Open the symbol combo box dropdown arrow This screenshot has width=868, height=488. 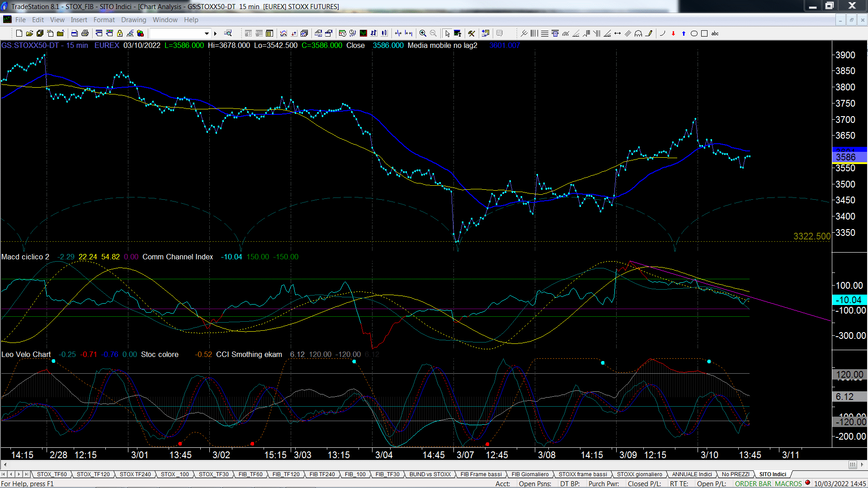[207, 33]
